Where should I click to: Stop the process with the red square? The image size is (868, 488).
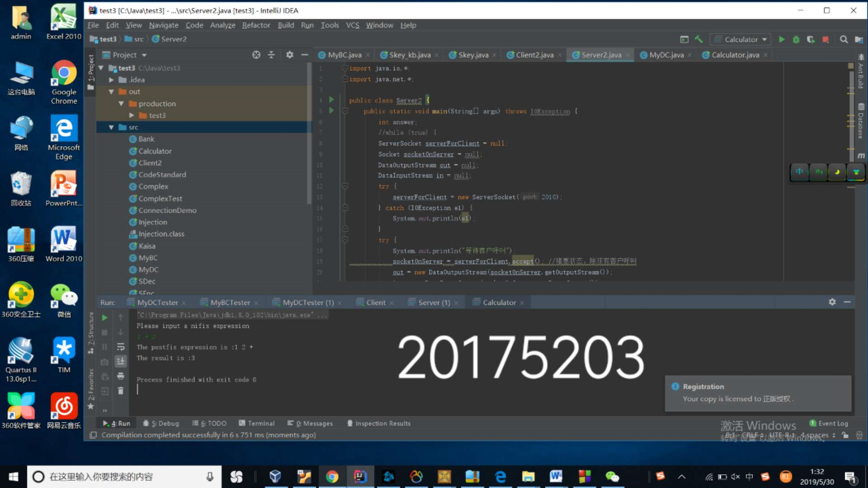(826, 39)
